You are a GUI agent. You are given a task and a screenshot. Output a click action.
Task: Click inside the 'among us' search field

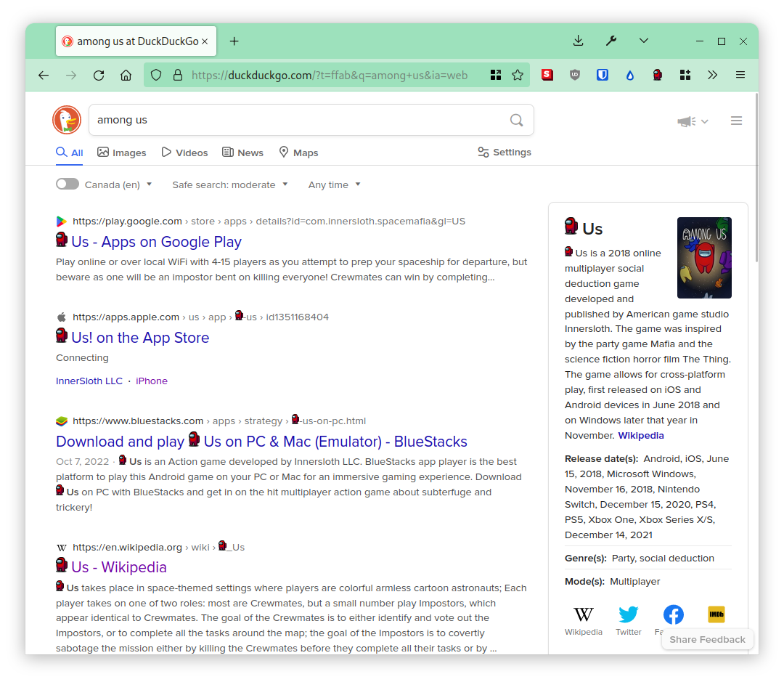(x=298, y=120)
